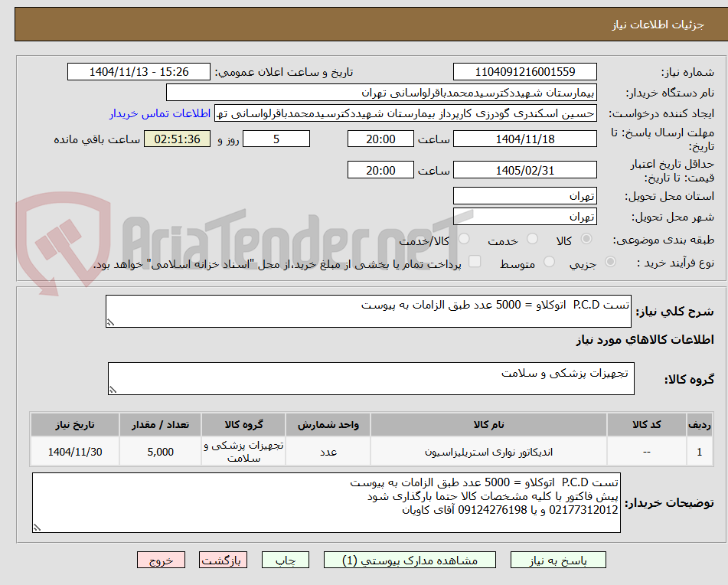Viewport: 728px width, 585px height.
Task: Click the ردیف column header
Action: [699, 425]
